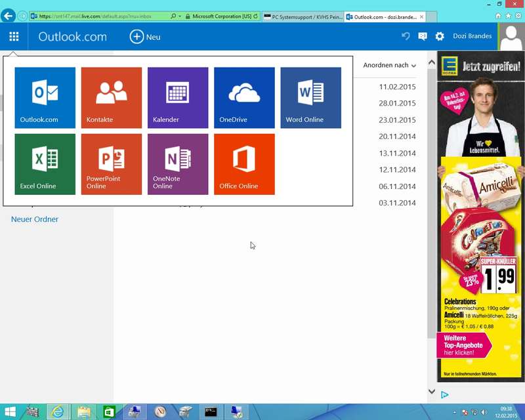The width and height of the screenshot is (525, 420).
Task: Toggle the app launcher grid icon
Action: tap(14, 37)
